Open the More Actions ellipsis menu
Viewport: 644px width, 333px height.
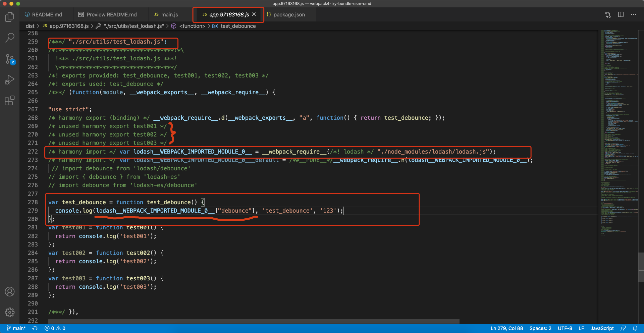(x=634, y=15)
